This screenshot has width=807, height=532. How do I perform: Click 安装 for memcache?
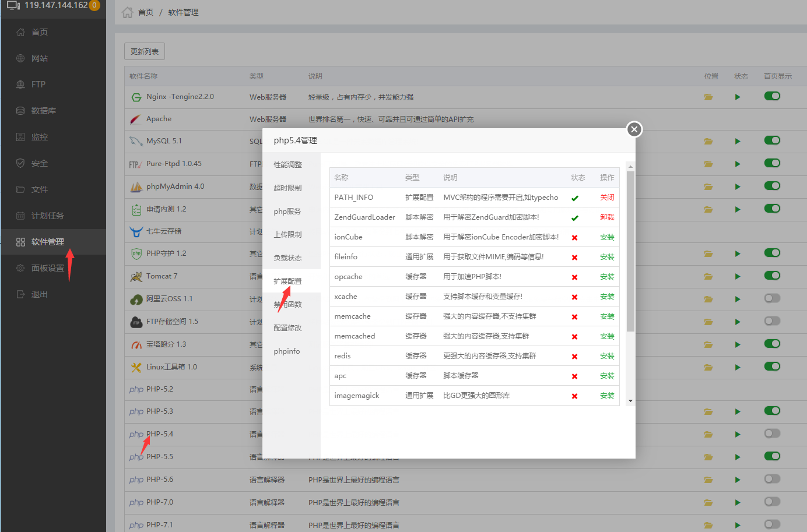pos(607,316)
